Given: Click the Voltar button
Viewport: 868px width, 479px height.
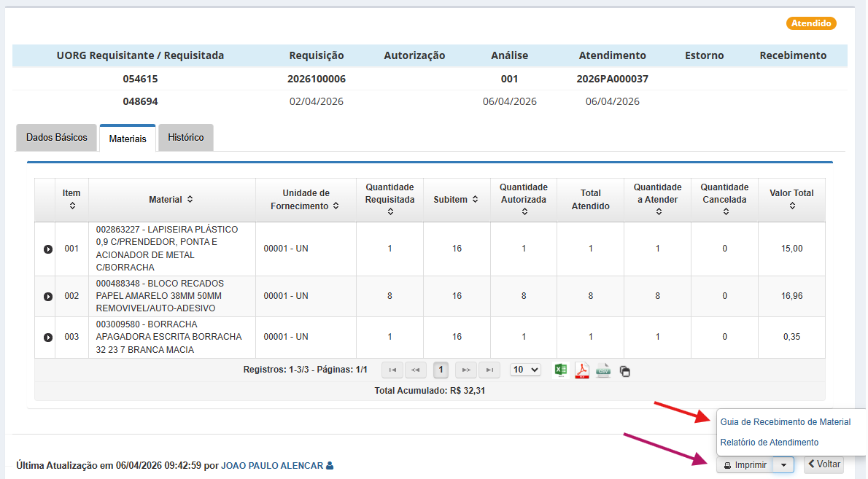Looking at the screenshot, I should pos(824,464).
